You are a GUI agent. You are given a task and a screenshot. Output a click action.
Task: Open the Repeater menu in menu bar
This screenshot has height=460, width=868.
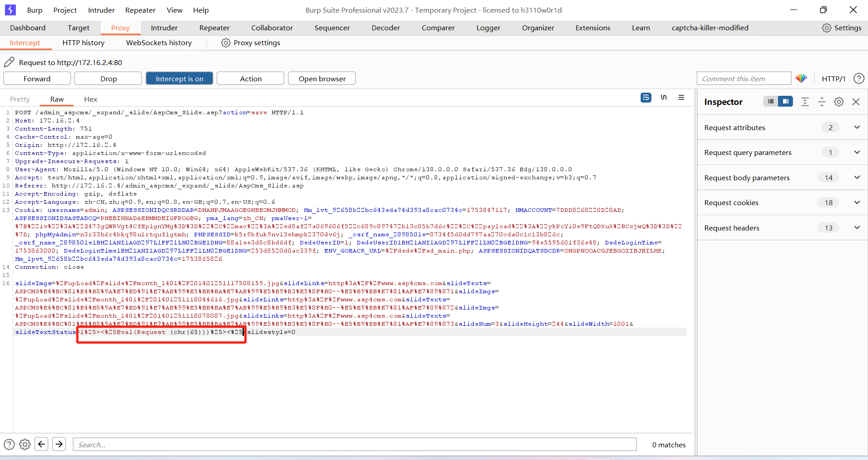click(140, 10)
